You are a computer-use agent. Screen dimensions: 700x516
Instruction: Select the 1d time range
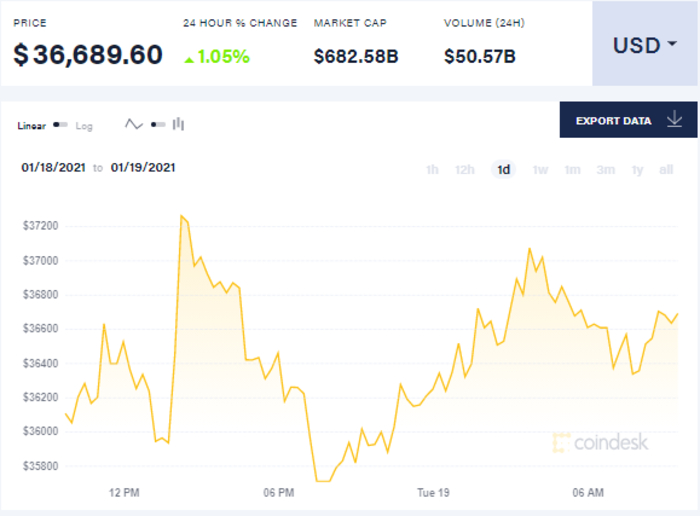tap(503, 170)
